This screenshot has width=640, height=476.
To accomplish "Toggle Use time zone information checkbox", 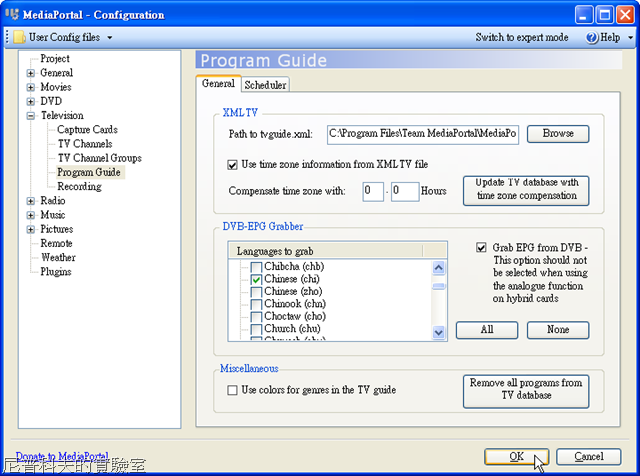I will point(232,165).
